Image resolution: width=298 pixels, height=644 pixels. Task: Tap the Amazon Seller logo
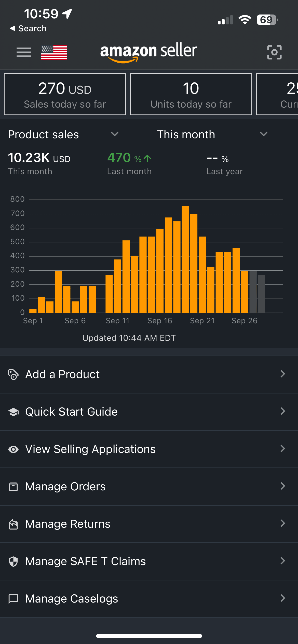tap(149, 52)
